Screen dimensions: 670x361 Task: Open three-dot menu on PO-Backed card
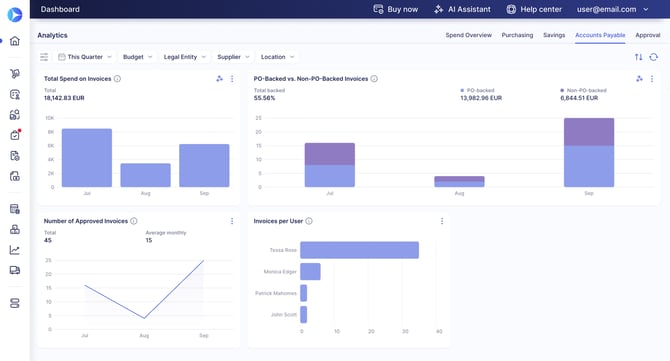coord(652,79)
